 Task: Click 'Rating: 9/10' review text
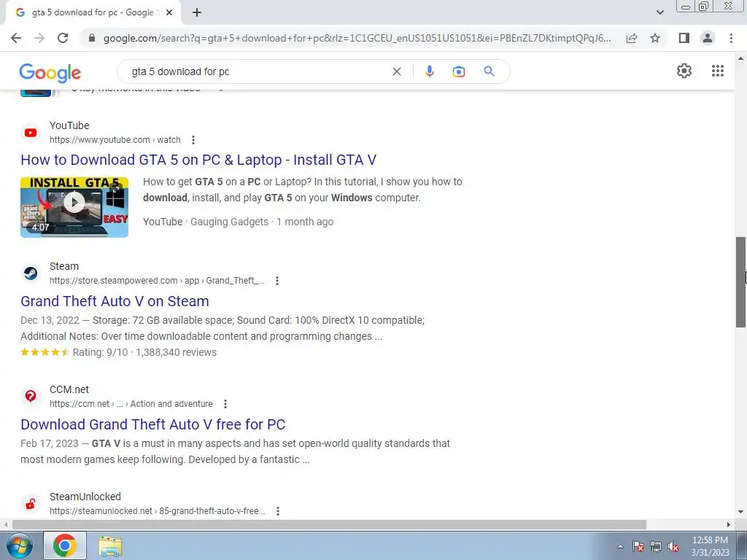(x=100, y=352)
